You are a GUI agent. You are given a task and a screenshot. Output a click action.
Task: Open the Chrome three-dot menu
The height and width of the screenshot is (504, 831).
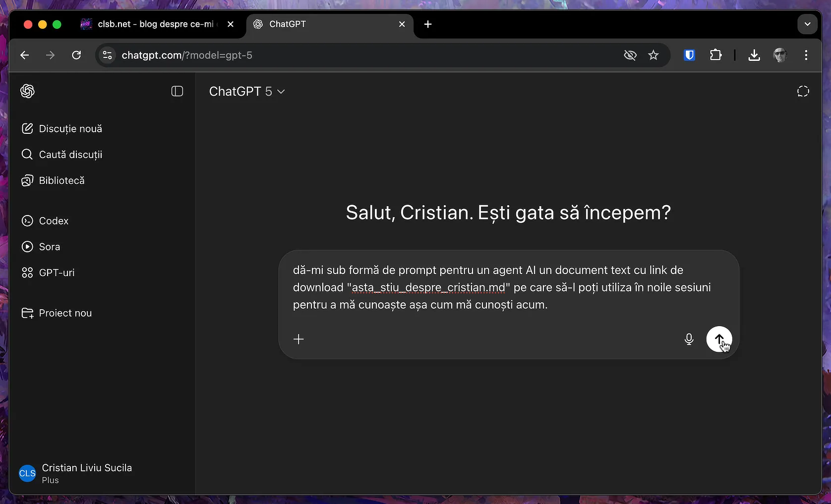pyautogui.click(x=806, y=55)
